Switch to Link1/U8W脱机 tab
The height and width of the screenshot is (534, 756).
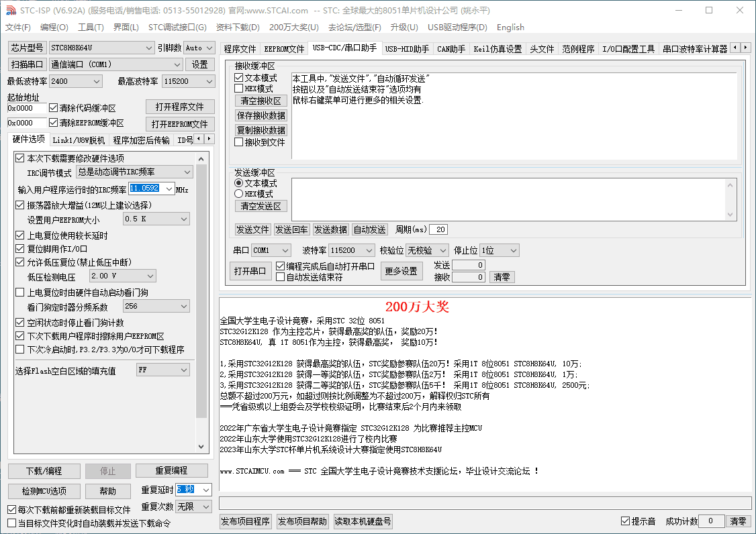pyautogui.click(x=79, y=140)
